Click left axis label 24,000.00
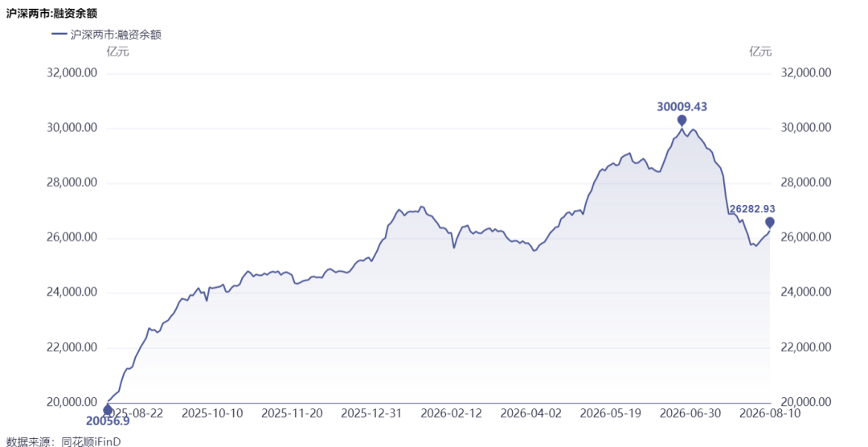The height and width of the screenshot is (447, 868). point(73,292)
